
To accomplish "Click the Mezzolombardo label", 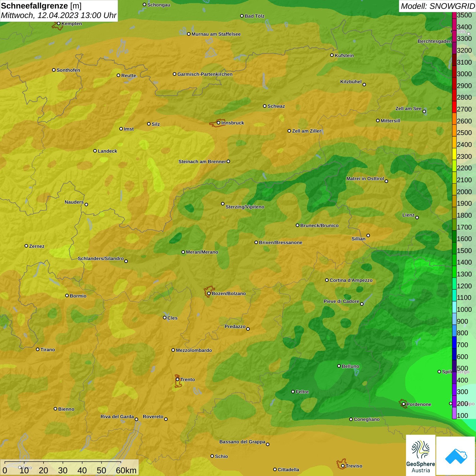I will [194, 350].
